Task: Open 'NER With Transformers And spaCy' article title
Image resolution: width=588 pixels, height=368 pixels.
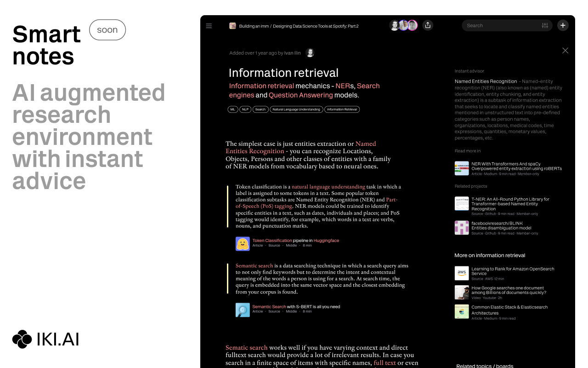Action: (x=517, y=166)
